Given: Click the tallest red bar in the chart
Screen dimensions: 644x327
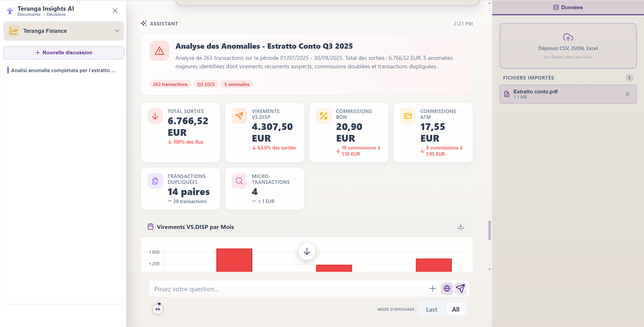Looking at the screenshot, I should pyautogui.click(x=234, y=260).
